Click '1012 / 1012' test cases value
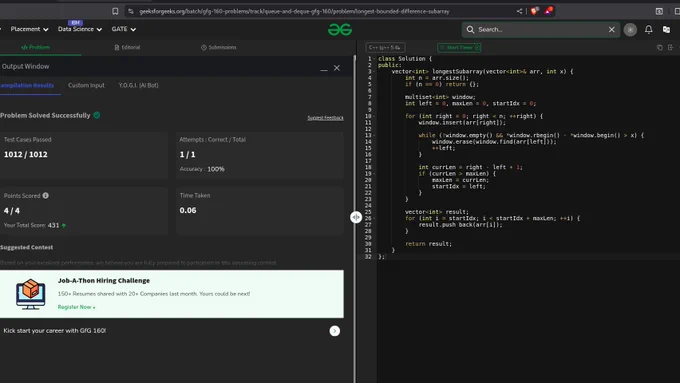This screenshot has width=680, height=383. coord(26,154)
